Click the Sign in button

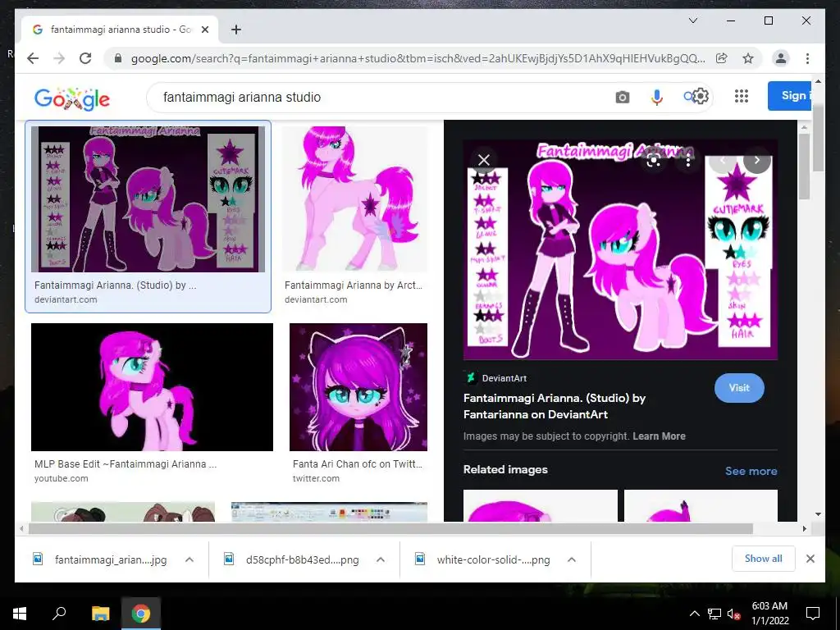[x=790, y=96]
